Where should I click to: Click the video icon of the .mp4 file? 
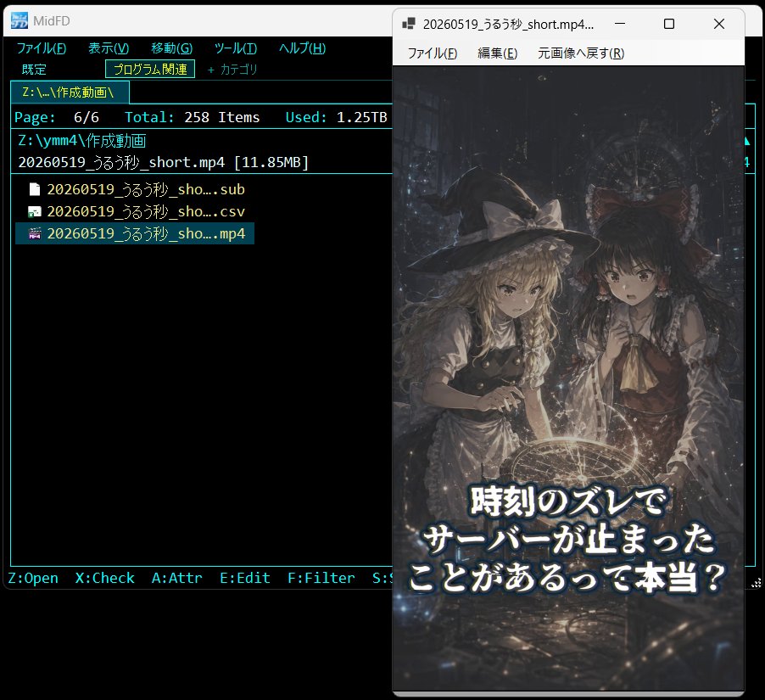[x=35, y=234]
